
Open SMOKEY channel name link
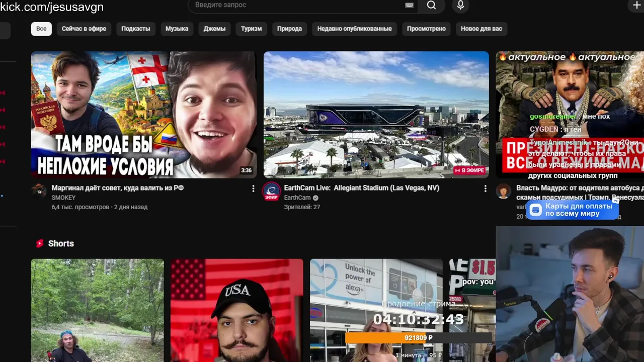(x=63, y=198)
